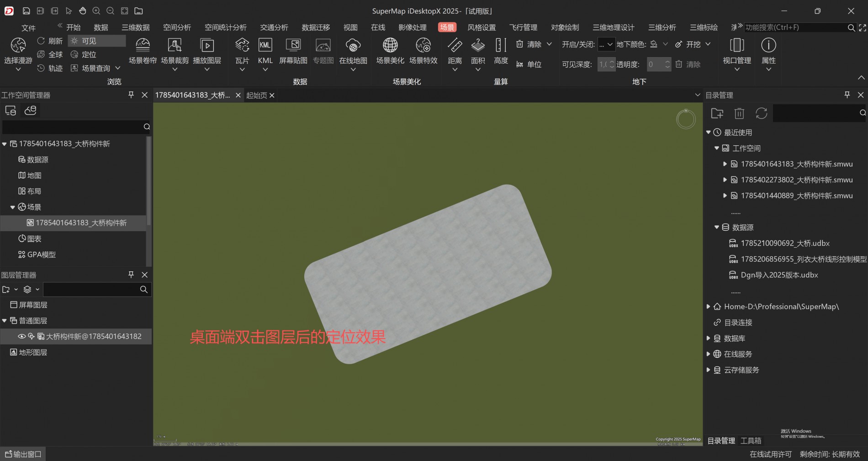Click the 播放图层 play layers icon

pos(207,45)
